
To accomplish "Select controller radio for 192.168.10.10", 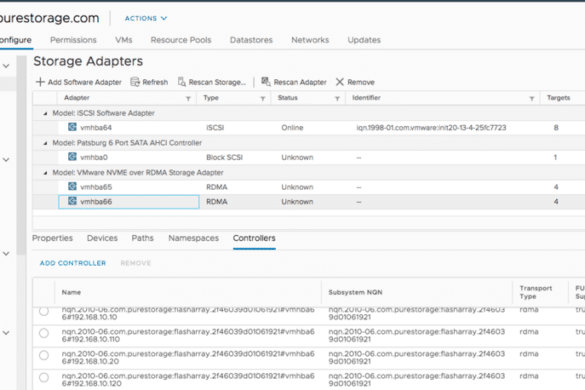I will (44, 311).
